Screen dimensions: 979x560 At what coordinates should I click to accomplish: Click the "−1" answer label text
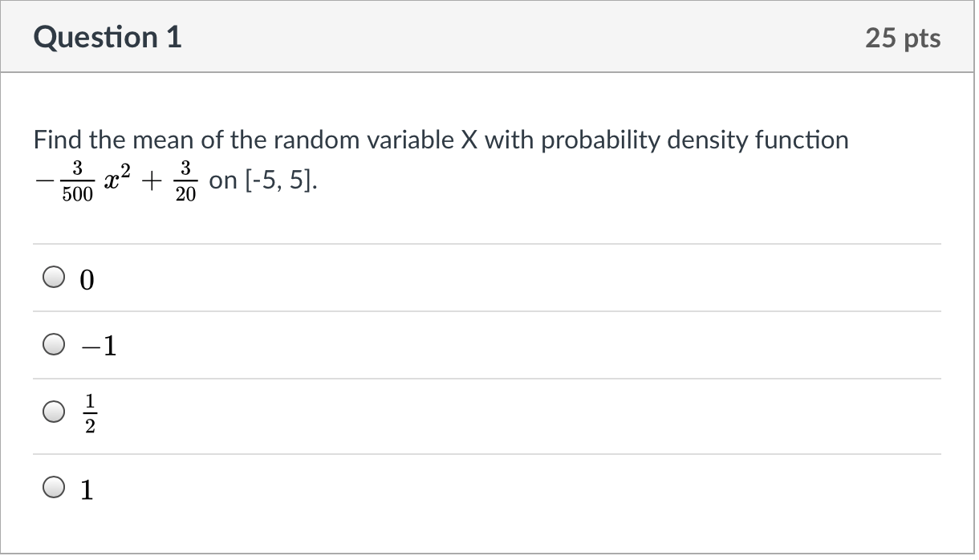pyautogui.click(x=100, y=346)
